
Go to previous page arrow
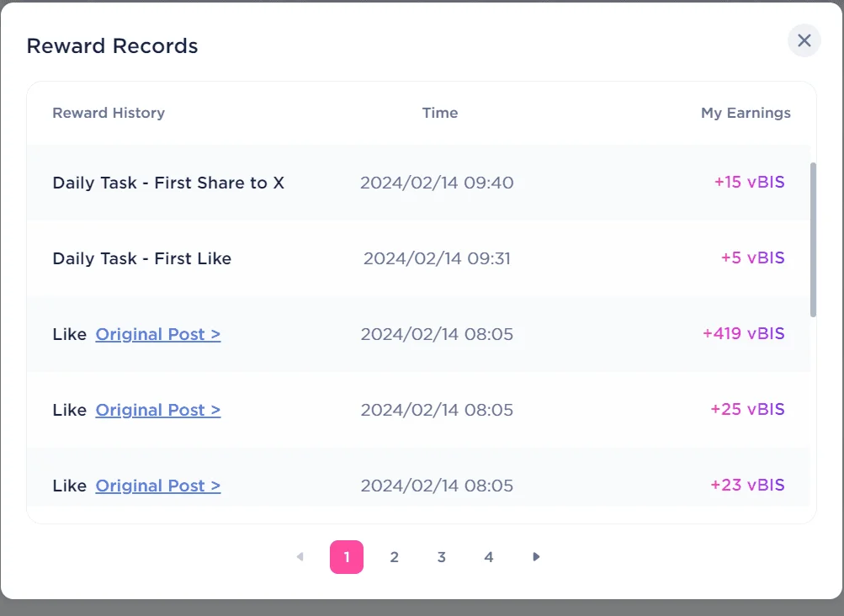(300, 557)
